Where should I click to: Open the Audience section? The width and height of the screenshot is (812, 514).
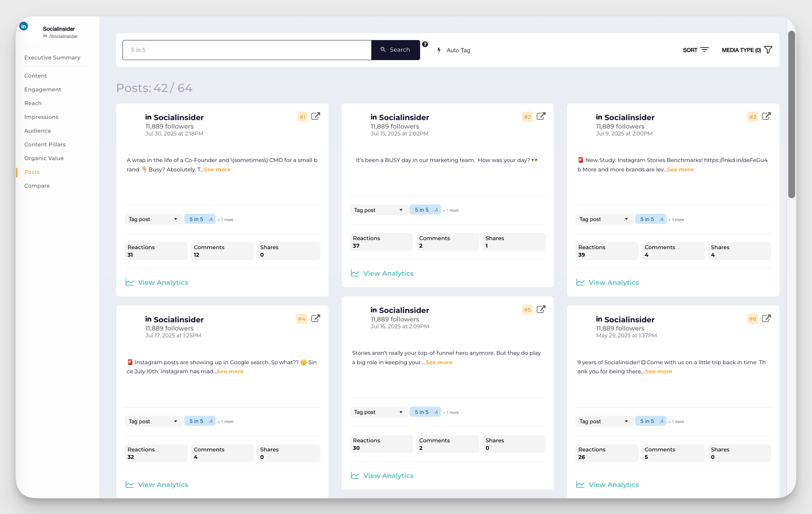(38, 131)
